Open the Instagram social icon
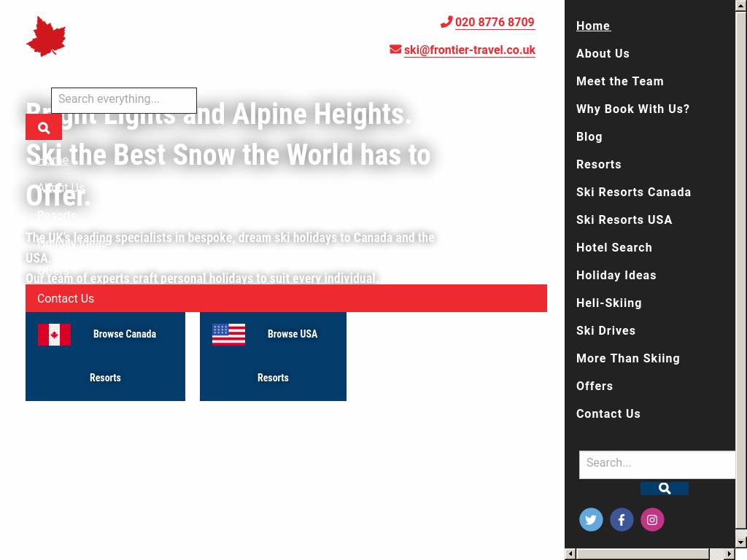Viewport: 747px width, 560px height. tap(652, 520)
